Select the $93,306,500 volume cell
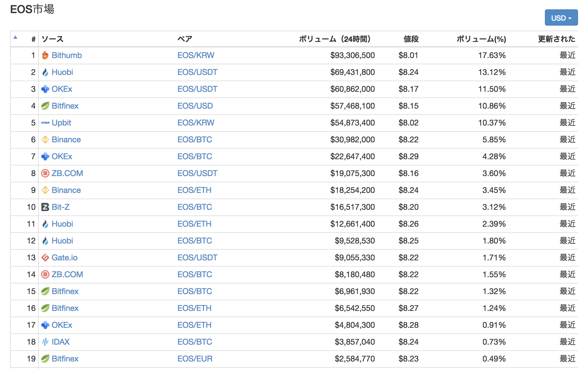 (x=352, y=55)
